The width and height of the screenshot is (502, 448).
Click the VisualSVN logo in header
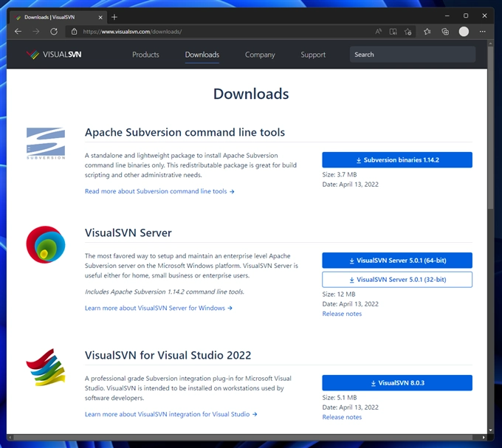[54, 55]
